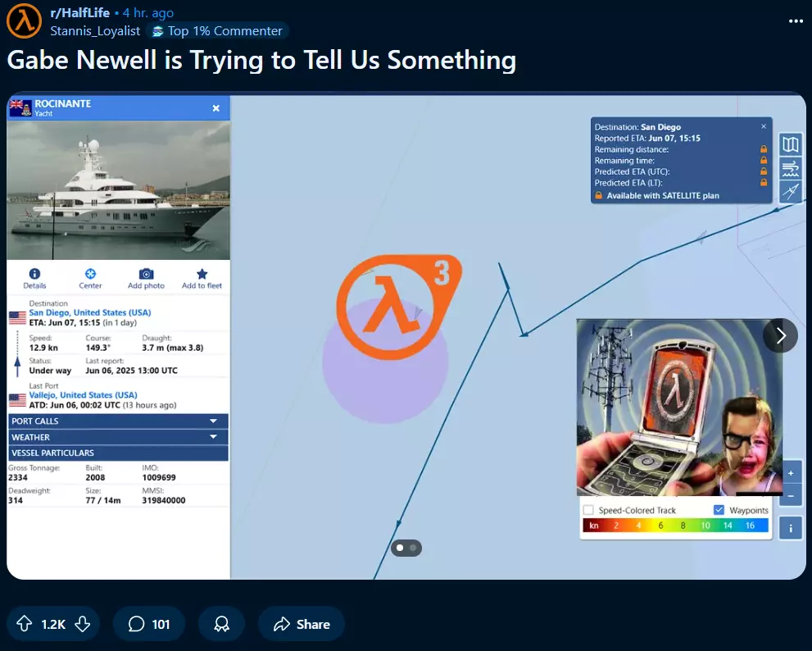This screenshot has width=812, height=651.
Task: Open the map info button
Action: pos(791,528)
